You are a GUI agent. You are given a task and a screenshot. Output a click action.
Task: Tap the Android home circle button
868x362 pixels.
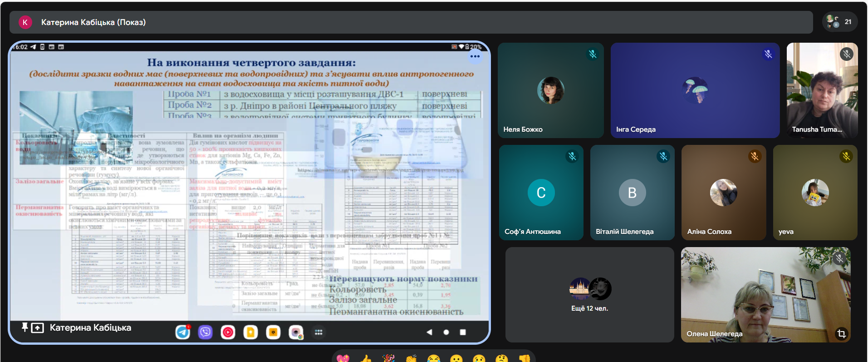pyautogui.click(x=446, y=332)
